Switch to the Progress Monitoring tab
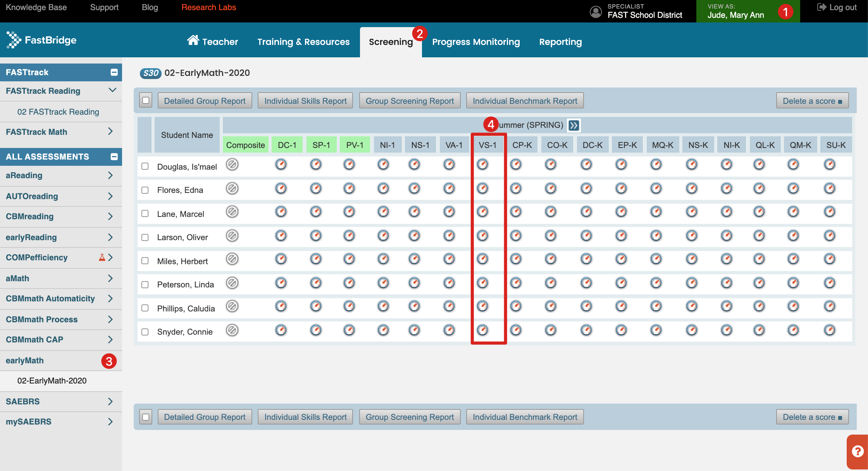Image resolution: width=868 pixels, height=471 pixels. (476, 42)
